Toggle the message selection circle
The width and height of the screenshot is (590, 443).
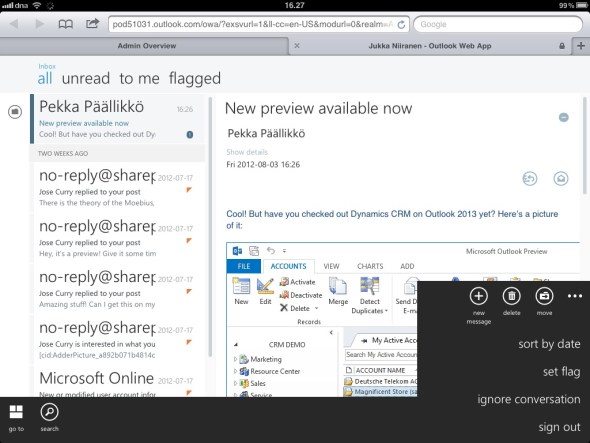click(15, 112)
